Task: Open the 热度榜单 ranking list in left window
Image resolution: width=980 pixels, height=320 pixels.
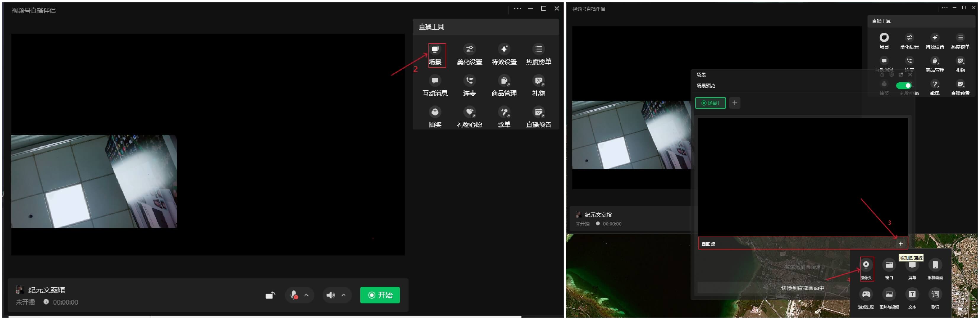Action: [538, 55]
